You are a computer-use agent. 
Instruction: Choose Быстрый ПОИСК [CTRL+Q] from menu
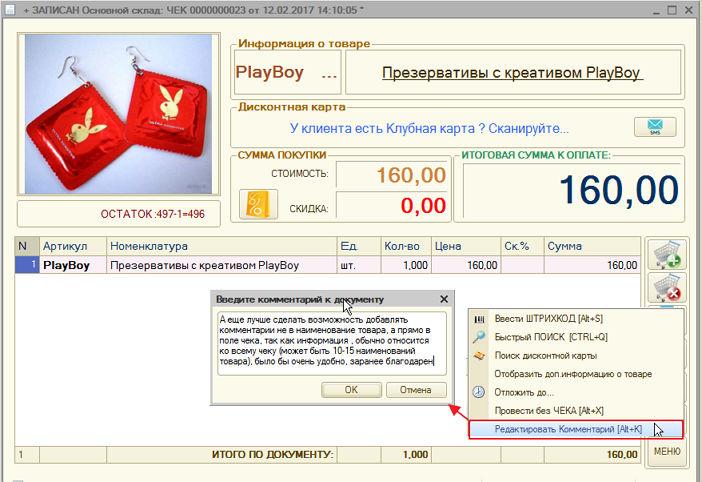(x=576, y=337)
